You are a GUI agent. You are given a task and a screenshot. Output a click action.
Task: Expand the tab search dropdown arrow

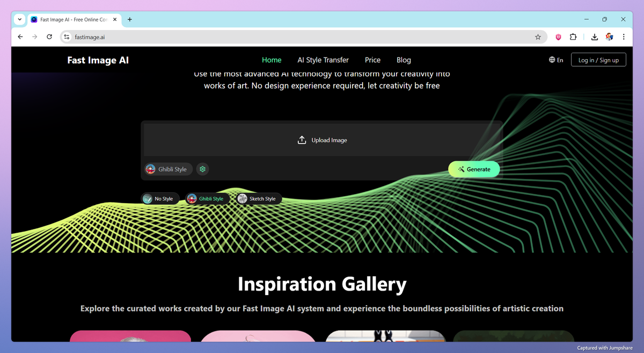20,19
